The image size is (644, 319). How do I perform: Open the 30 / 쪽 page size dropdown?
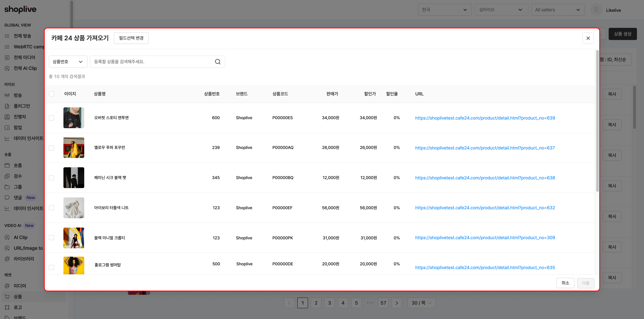pyautogui.click(x=421, y=303)
